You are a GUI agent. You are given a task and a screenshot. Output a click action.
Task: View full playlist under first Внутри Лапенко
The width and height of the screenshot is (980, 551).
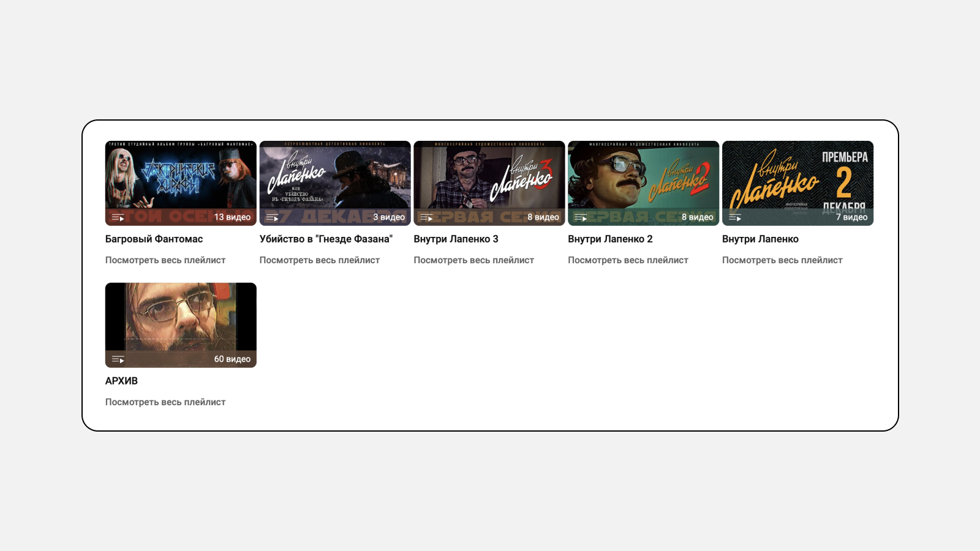tap(782, 260)
